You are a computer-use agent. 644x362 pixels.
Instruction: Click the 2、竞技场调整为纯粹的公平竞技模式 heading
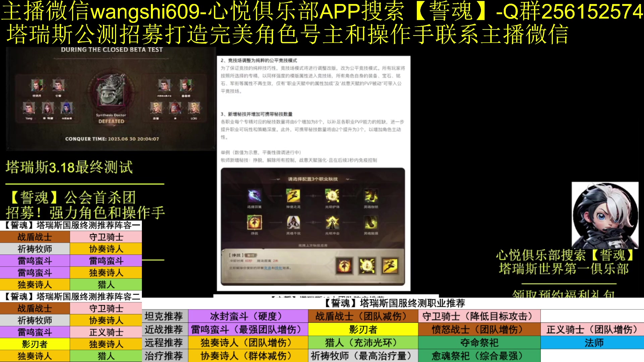259,60
